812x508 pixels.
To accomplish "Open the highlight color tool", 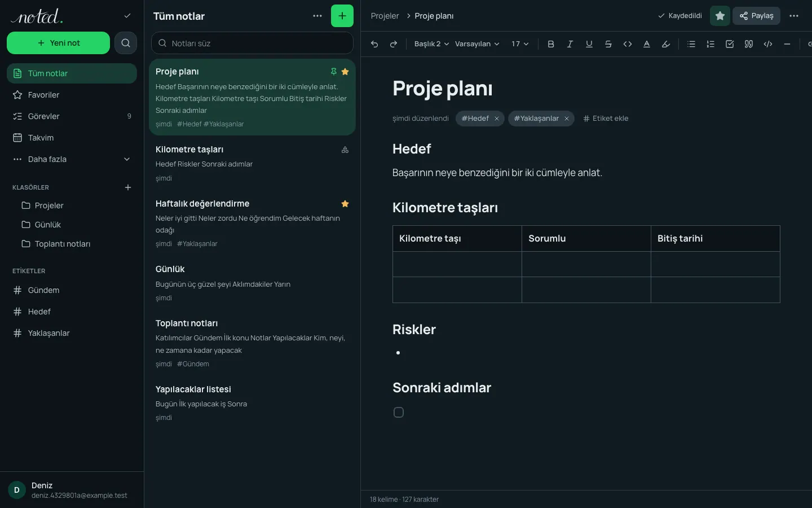I will (666, 44).
